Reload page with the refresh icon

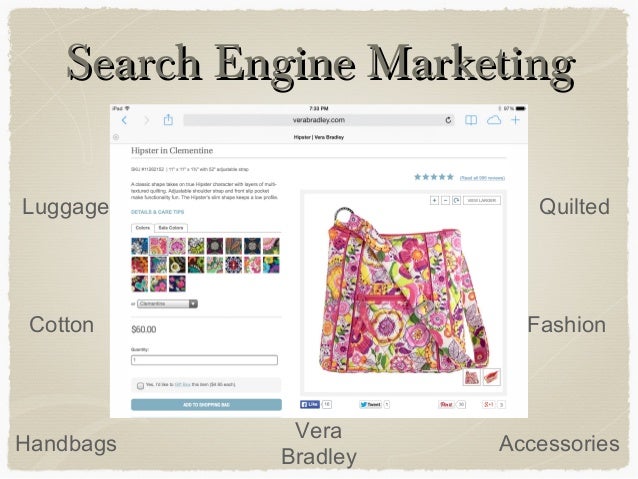click(448, 120)
